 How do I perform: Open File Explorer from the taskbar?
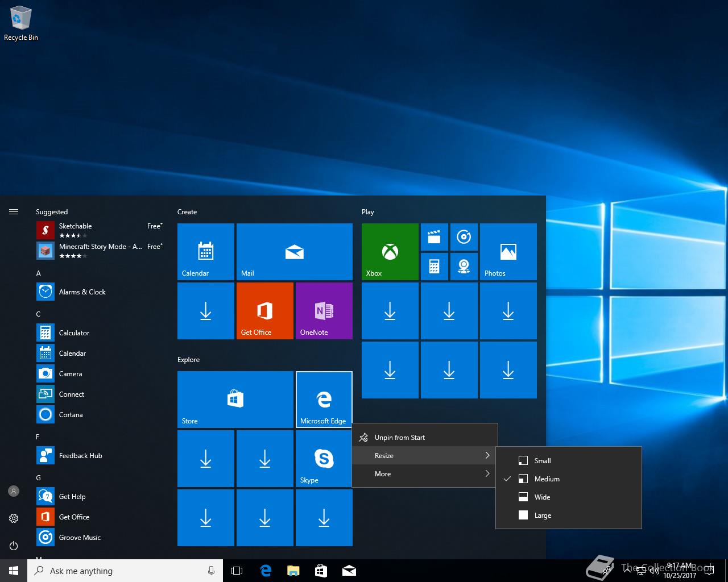(293, 571)
